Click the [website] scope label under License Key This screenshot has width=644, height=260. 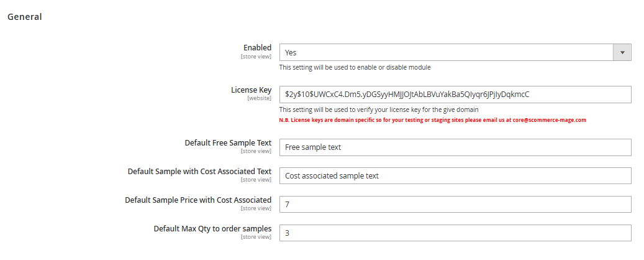[x=259, y=98]
